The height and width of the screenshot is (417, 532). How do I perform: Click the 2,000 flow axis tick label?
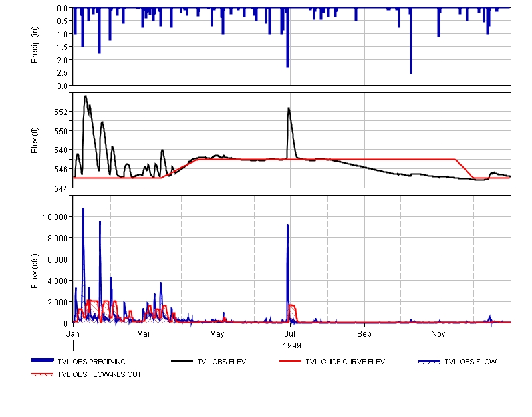[58, 303]
